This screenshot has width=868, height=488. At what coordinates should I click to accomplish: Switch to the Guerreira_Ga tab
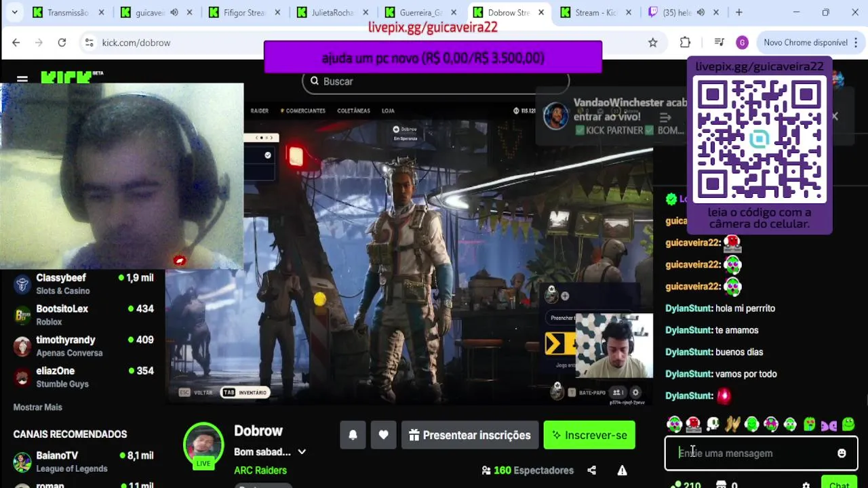[x=421, y=12]
